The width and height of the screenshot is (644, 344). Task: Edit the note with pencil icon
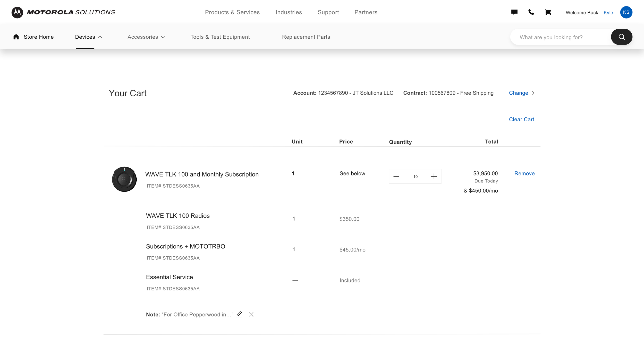pos(239,314)
